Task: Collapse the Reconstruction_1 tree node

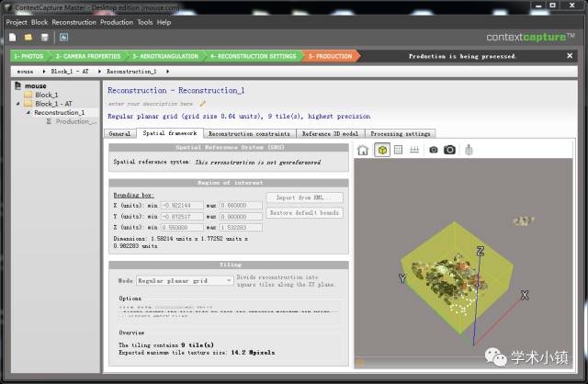Action: (28, 112)
